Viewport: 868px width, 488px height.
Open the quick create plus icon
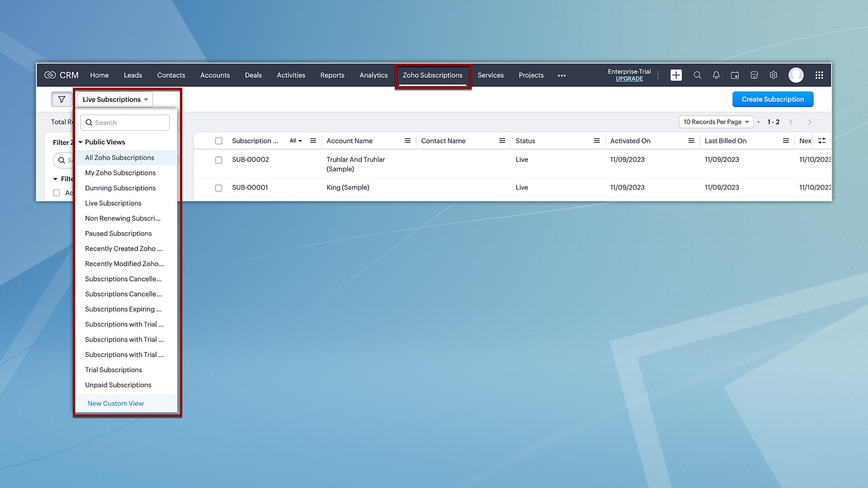[x=676, y=75]
